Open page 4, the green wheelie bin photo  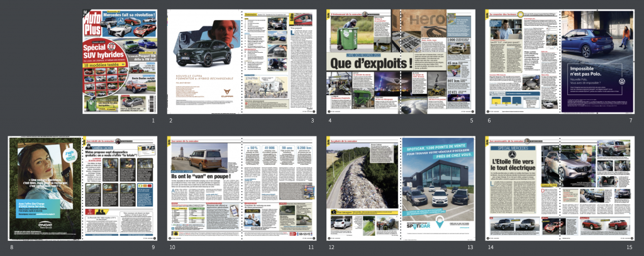364,62
